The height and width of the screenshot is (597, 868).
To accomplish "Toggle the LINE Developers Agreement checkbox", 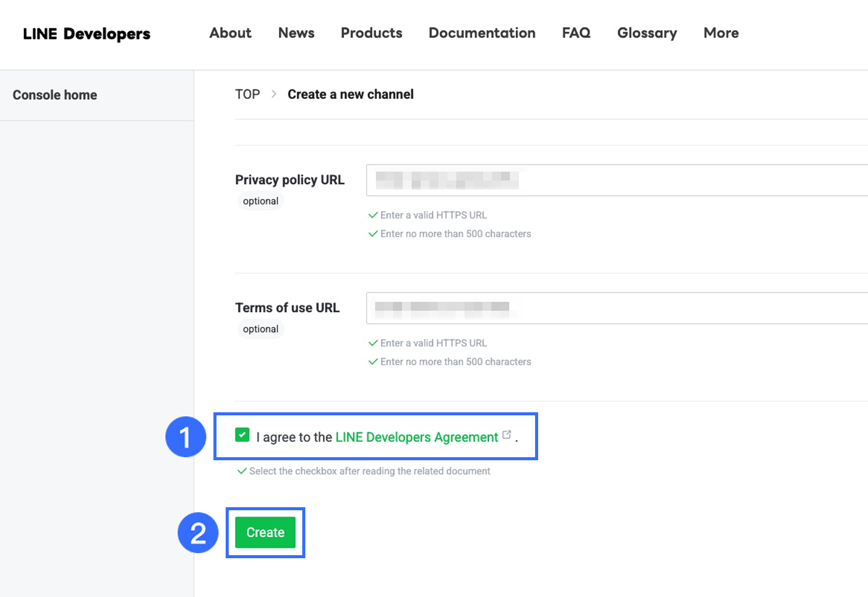I will tap(242, 435).
